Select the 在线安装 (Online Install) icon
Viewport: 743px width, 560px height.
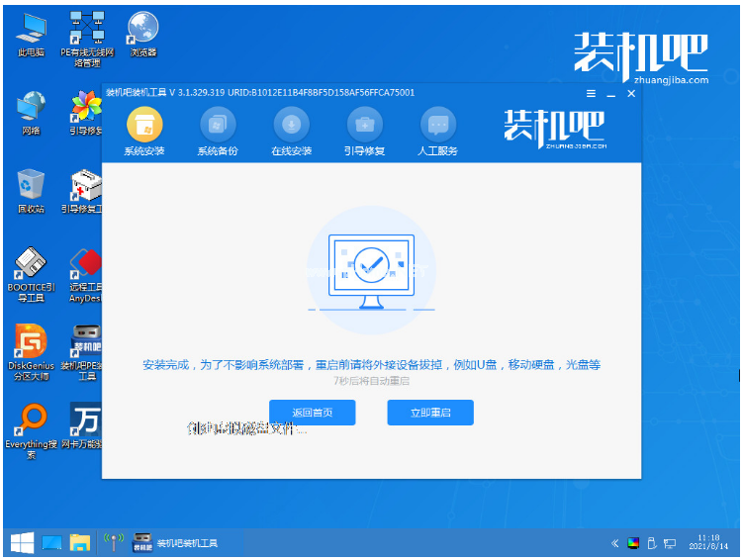(x=291, y=127)
